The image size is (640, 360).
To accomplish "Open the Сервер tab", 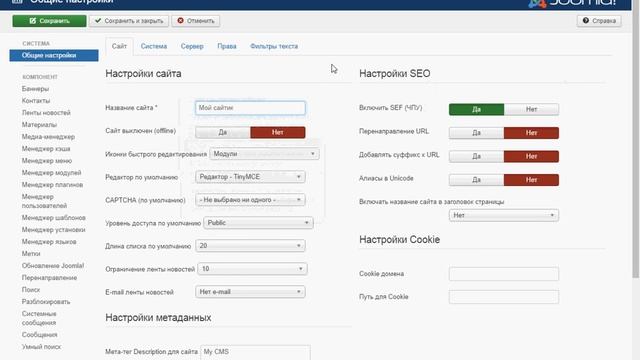I will point(192,46).
